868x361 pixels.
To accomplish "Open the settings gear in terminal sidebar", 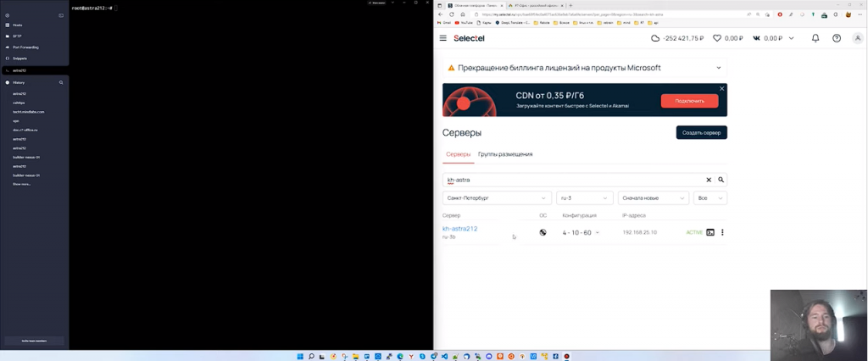I will pyautogui.click(x=7, y=15).
